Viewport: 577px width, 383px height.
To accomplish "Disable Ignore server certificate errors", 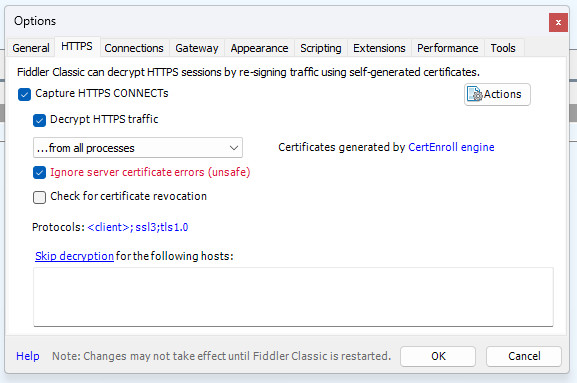I will click(39, 172).
